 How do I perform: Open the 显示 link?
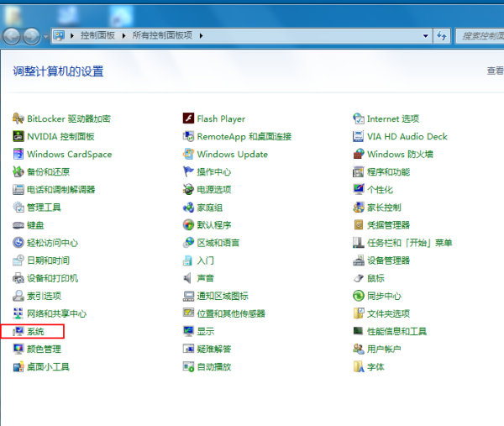206,331
